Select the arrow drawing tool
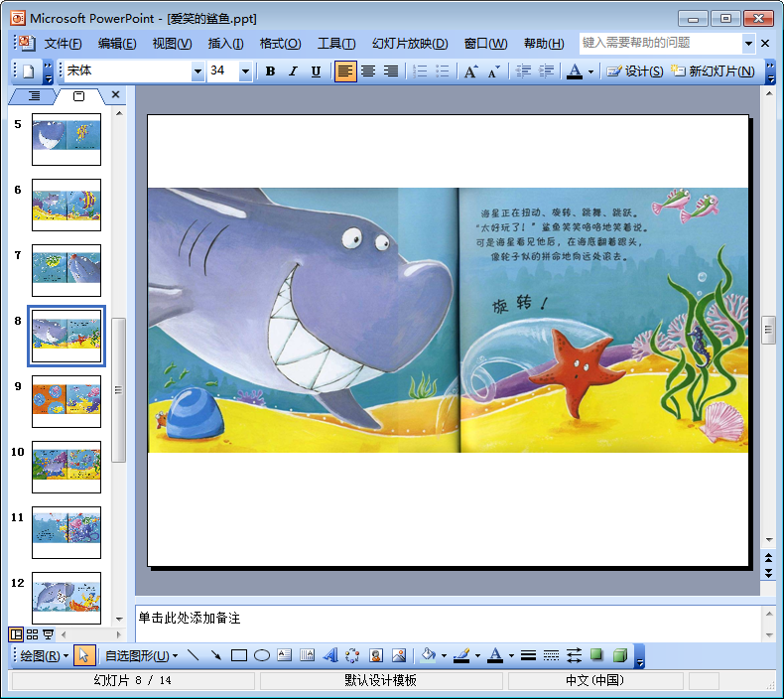Image resolution: width=784 pixels, height=699 pixels. coord(216,655)
